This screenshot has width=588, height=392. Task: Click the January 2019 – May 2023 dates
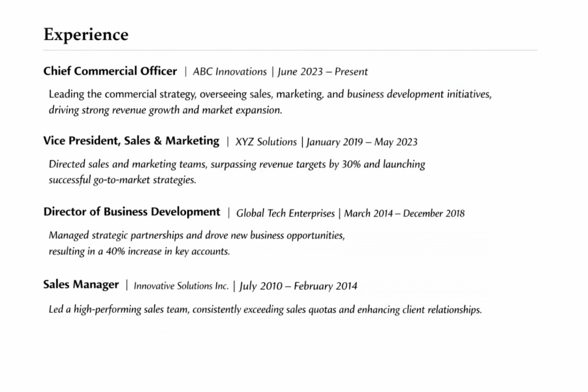point(362,142)
